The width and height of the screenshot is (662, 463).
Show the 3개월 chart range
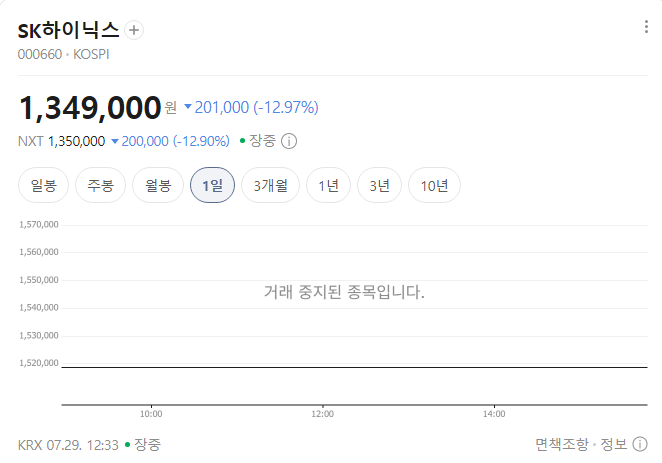click(270, 185)
